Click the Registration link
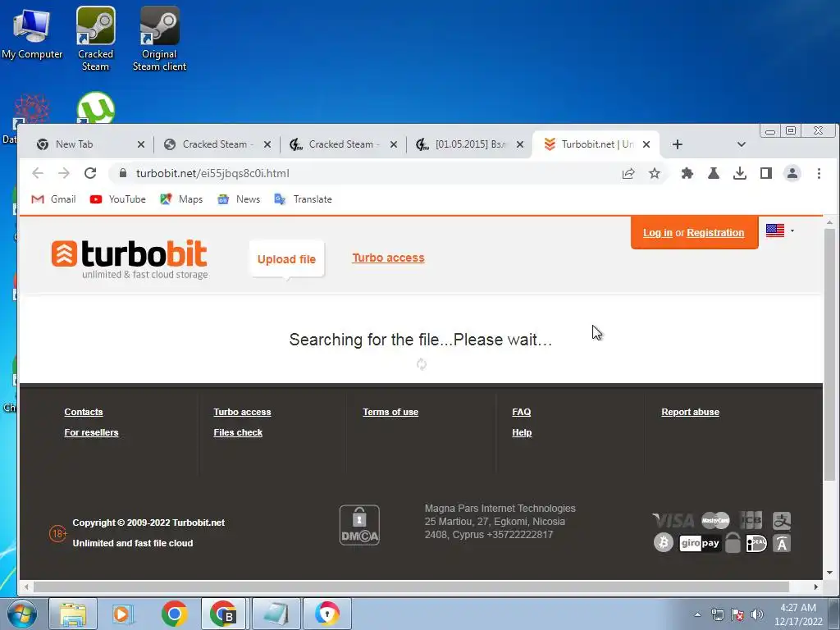This screenshot has width=840, height=630. pyautogui.click(x=715, y=232)
